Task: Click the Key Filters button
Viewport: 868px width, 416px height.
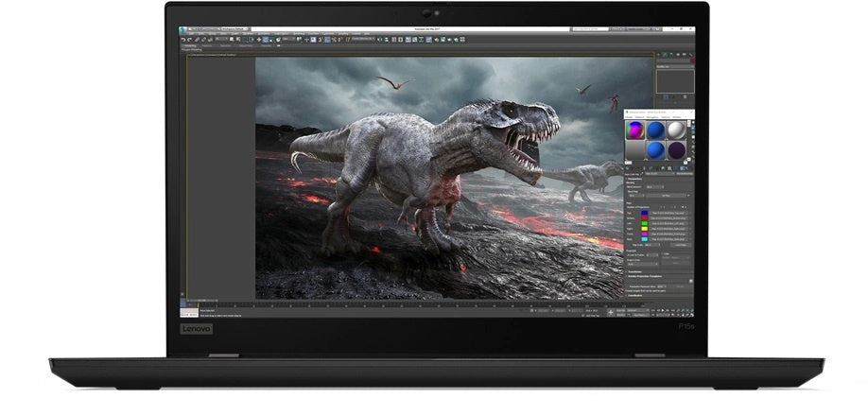Action: (640, 316)
